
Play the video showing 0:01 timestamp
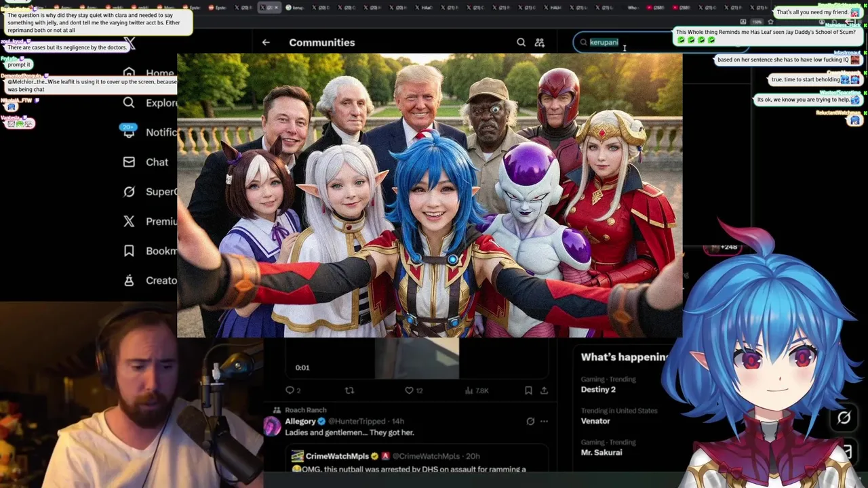point(416,358)
